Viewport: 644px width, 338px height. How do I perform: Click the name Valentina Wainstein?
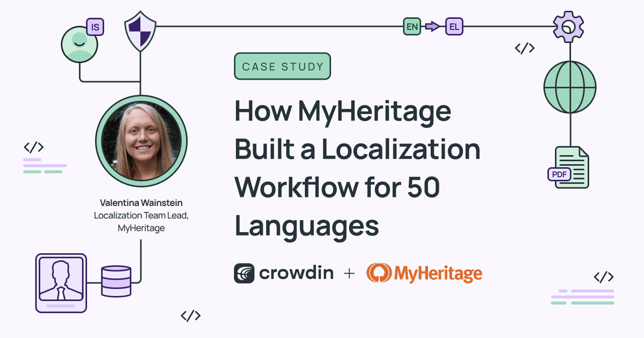(x=141, y=203)
